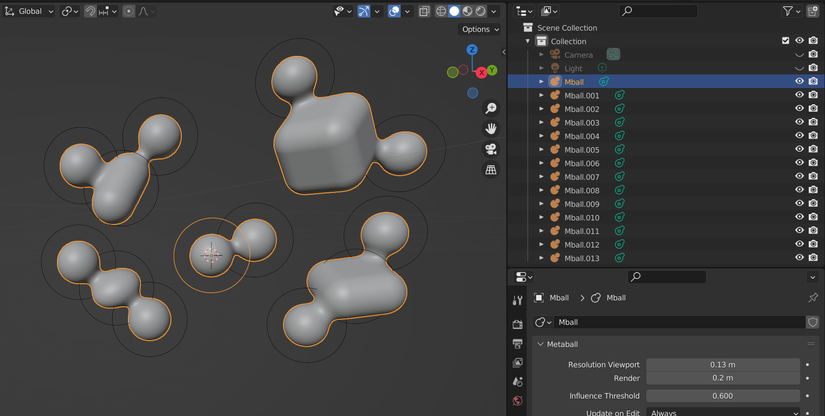Click Mball.008 metaball data icon
This screenshot has width=825, height=416.
(620, 190)
